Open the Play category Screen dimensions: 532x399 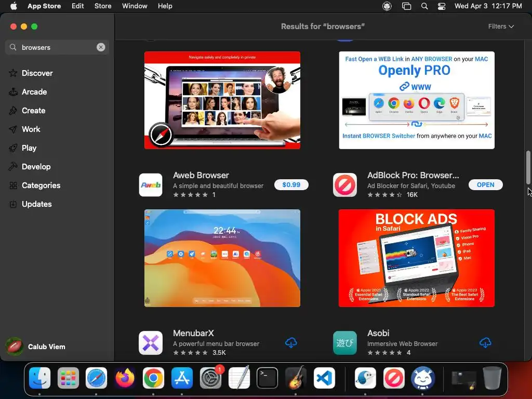tap(29, 148)
